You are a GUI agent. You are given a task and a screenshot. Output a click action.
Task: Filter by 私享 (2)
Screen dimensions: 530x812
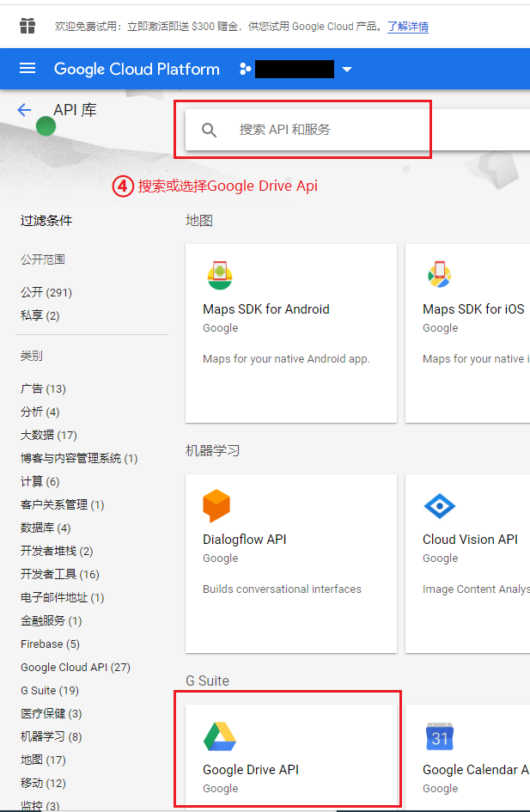(x=40, y=316)
